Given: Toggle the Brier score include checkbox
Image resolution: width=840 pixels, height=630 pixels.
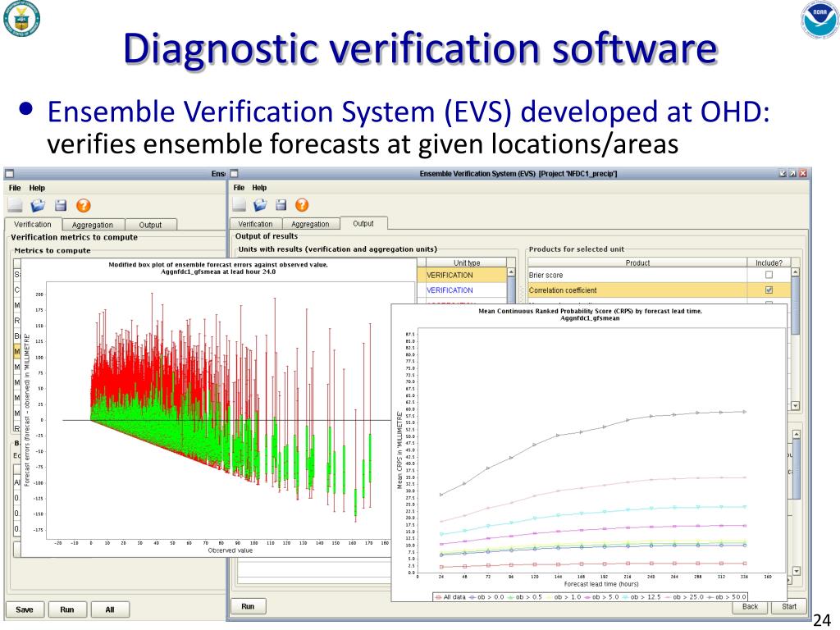Looking at the screenshot, I should (x=769, y=275).
